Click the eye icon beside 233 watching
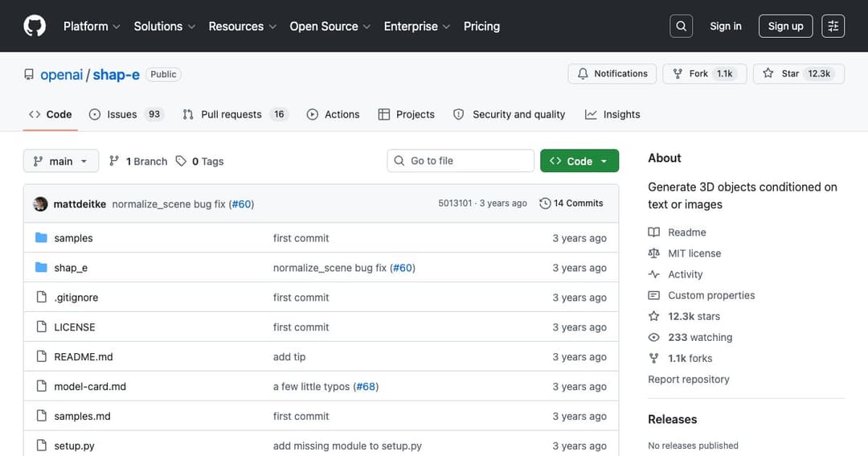Viewport: 868px width, 456px height. coord(653,338)
